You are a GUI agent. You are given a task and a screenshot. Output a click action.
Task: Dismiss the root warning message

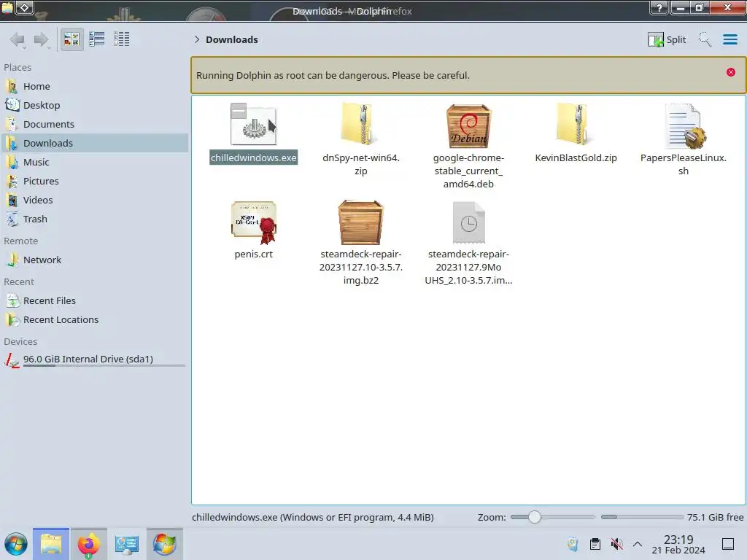pos(731,72)
